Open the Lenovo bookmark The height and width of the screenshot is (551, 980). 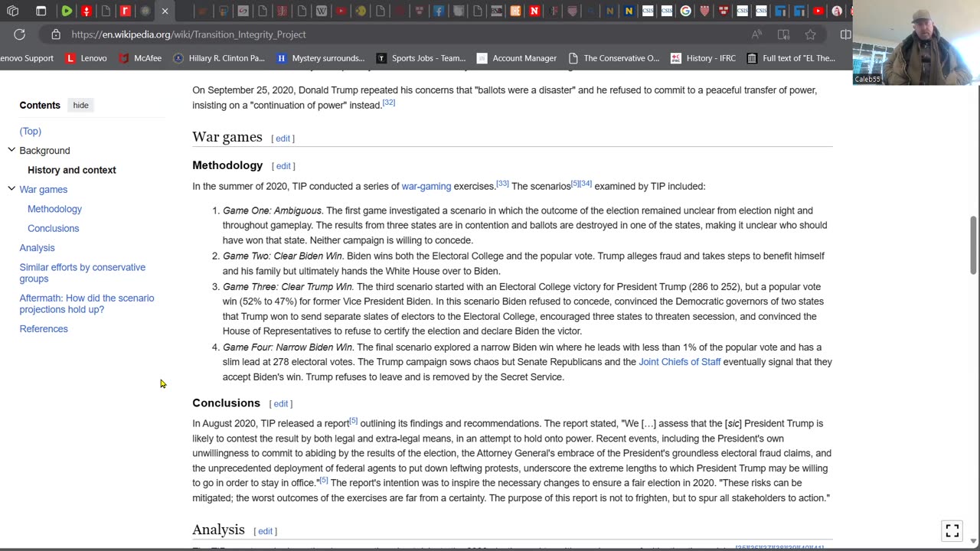click(86, 58)
